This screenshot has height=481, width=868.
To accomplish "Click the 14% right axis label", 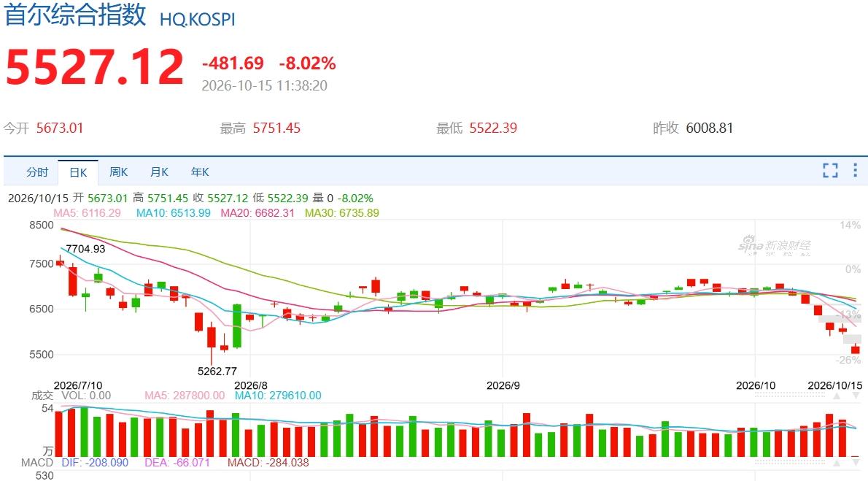I will [850, 226].
